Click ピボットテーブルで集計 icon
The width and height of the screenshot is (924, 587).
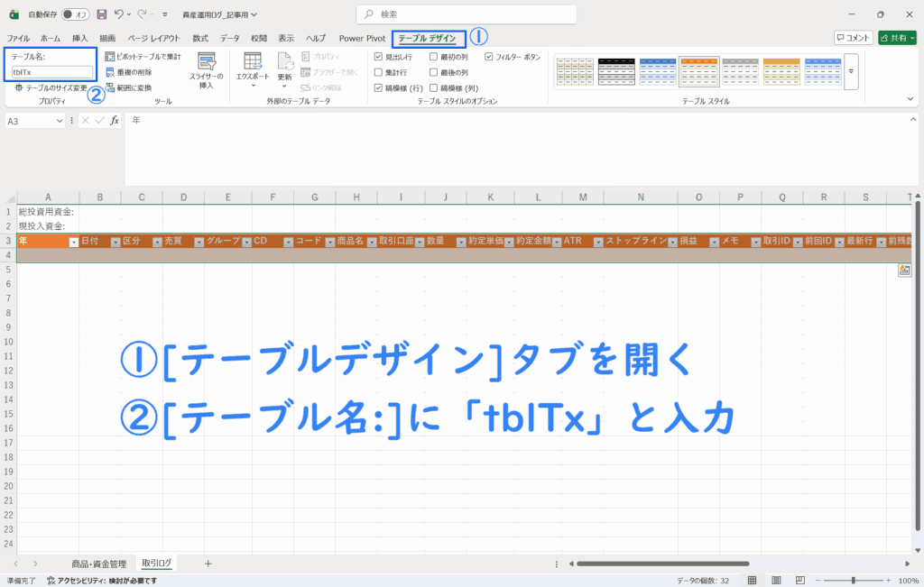[110, 57]
